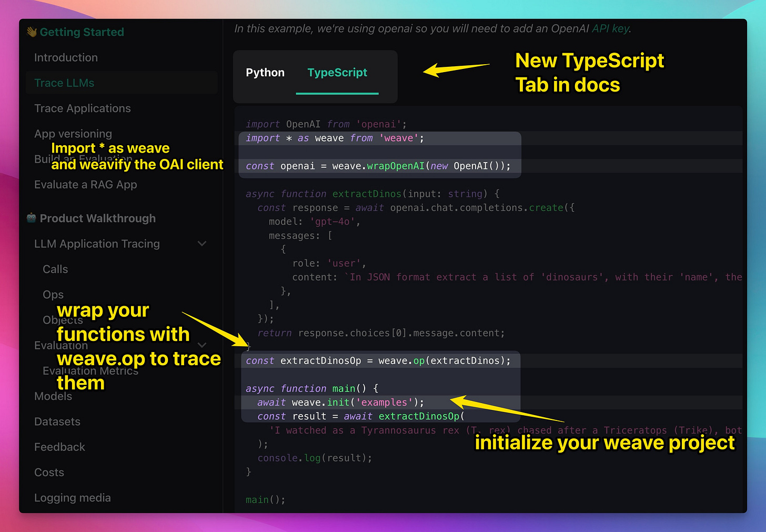Collapse the Evaluation section chevron
This screenshot has height=532, width=766.
202,345
